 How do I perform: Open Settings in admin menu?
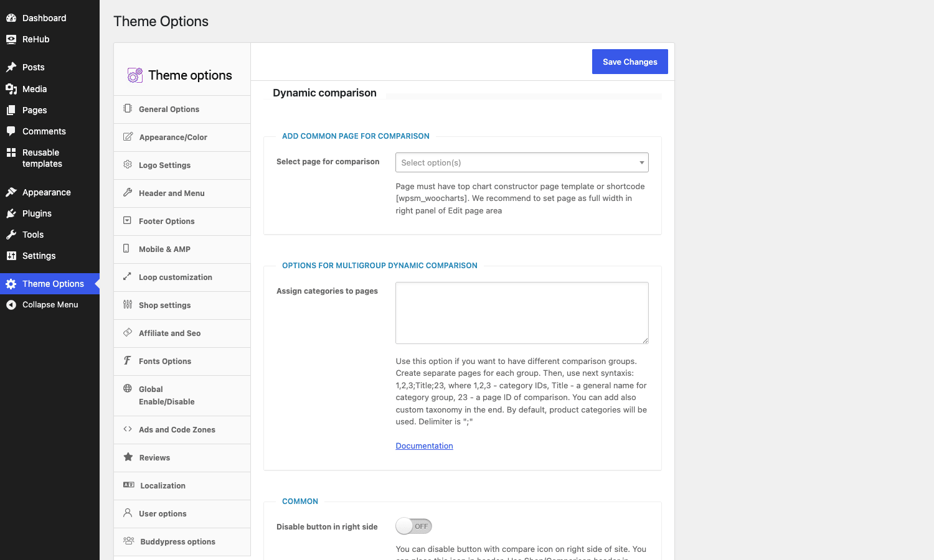pos(50,256)
